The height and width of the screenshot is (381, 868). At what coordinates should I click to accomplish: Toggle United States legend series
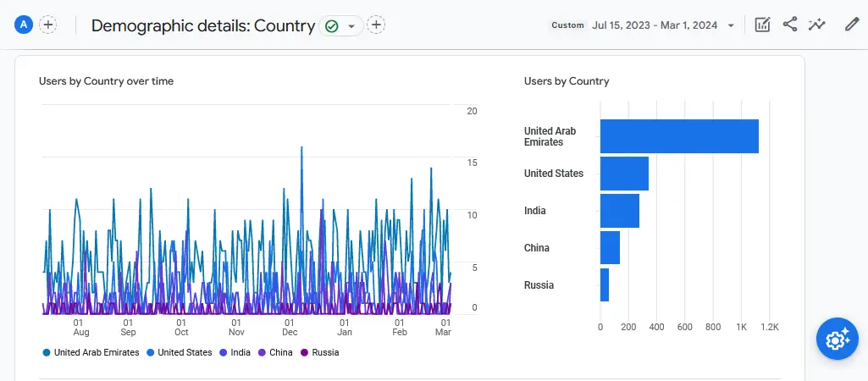pos(184,352)
